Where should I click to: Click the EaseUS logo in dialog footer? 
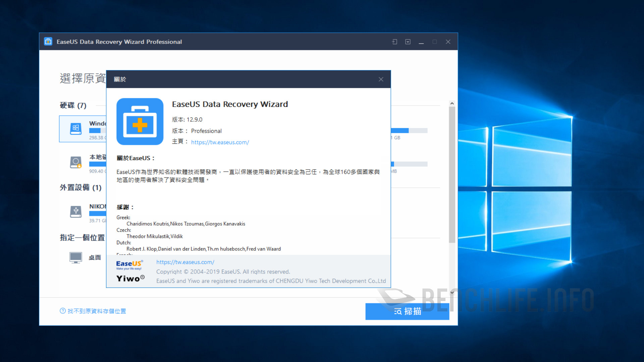(x=129, y=265)
